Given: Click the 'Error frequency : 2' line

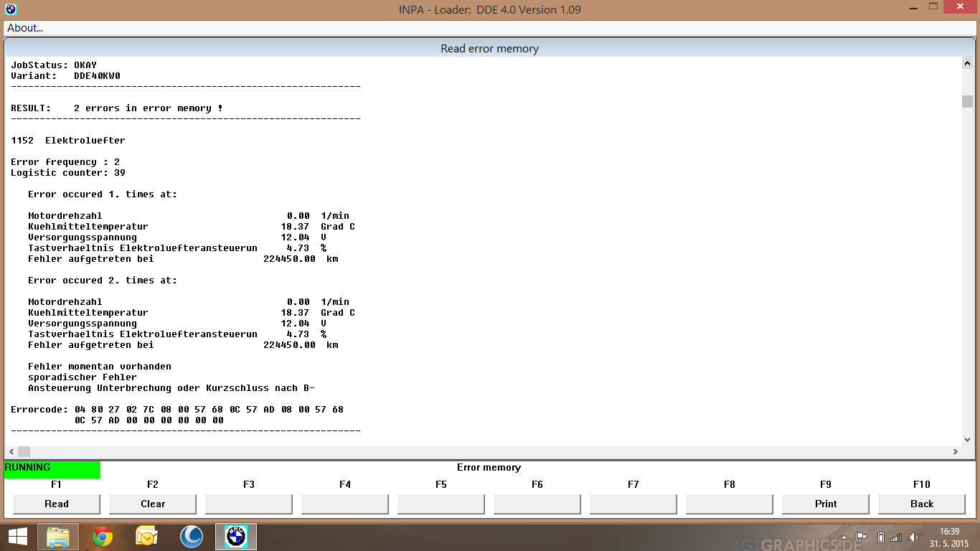Looking at the screenshot, I should (65, 162).
